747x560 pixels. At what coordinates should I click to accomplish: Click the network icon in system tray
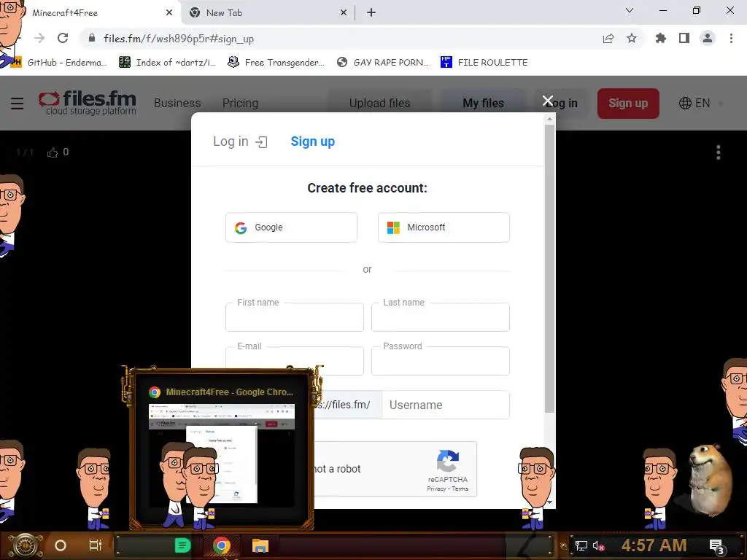tap(581, 545)
